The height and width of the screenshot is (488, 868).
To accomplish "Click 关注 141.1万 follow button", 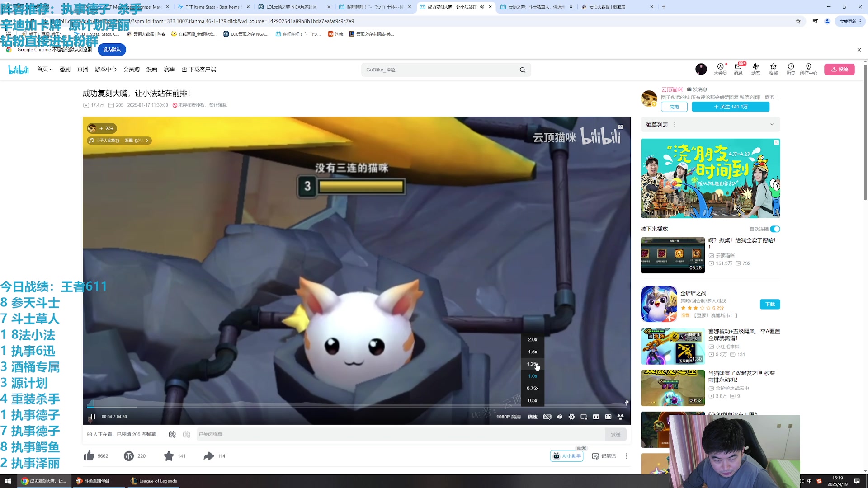I will 731,107.
